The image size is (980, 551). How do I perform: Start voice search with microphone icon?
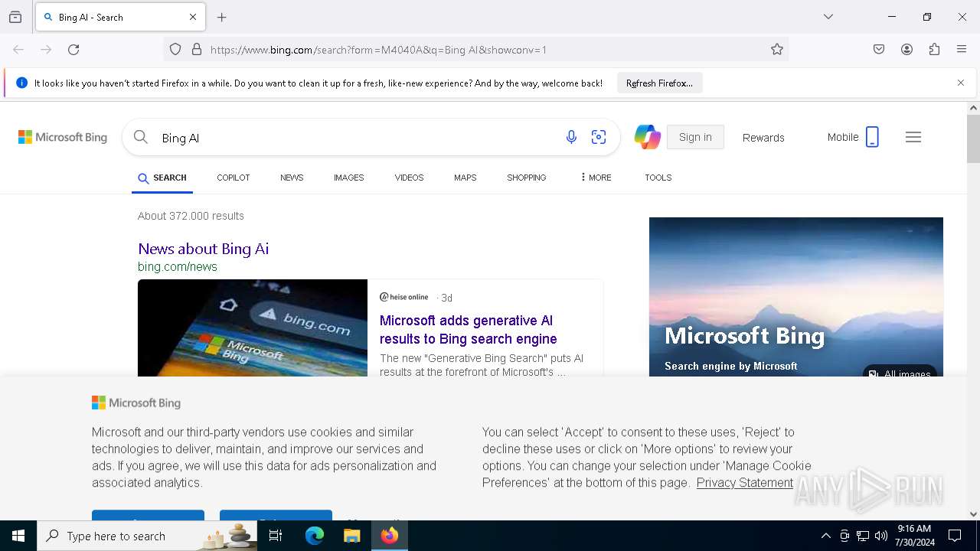click(571, 137)
